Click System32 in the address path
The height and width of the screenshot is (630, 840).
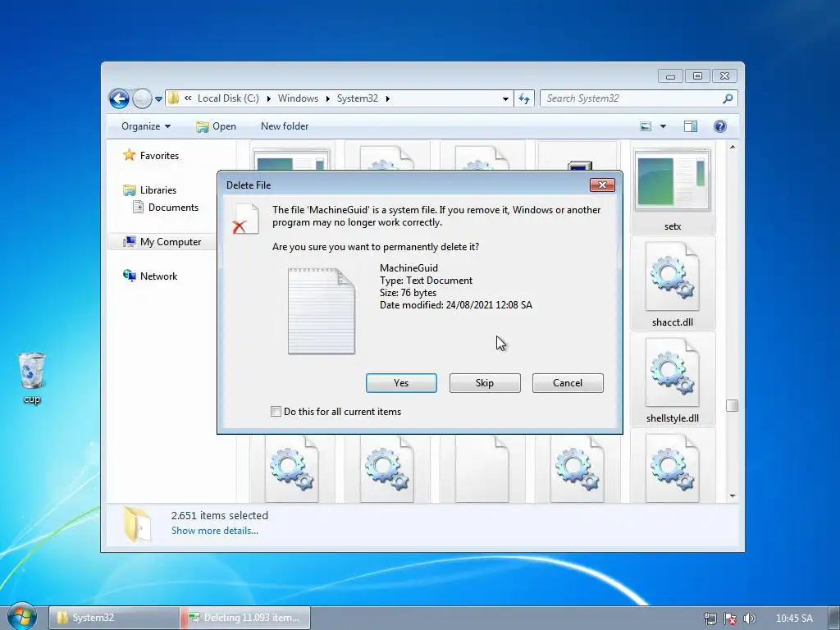[358, 98]
